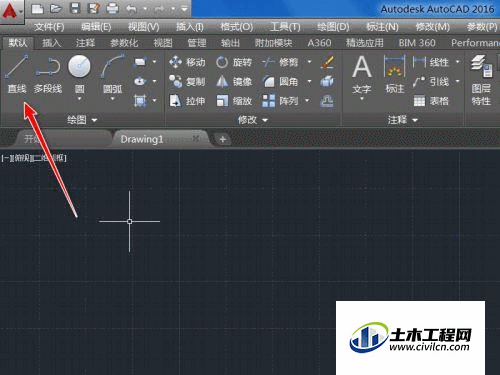
Task: Select the Polyline (多段线) tool
Action: pyautogui.click(x=48, y=74)
